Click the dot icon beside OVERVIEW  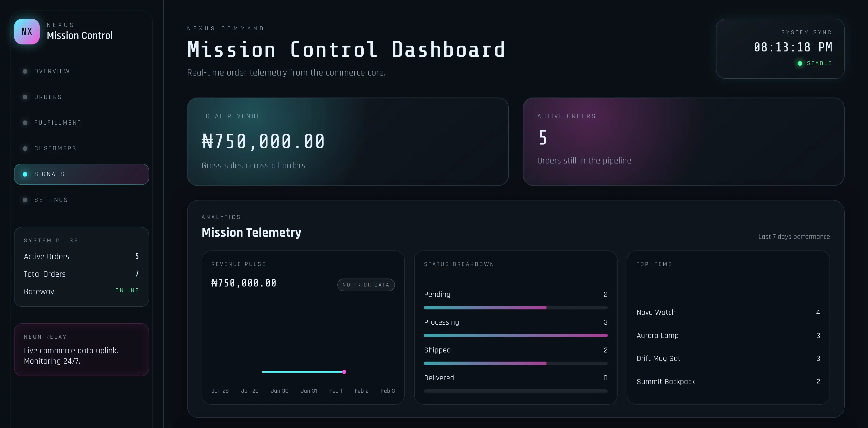pos(25,71)
